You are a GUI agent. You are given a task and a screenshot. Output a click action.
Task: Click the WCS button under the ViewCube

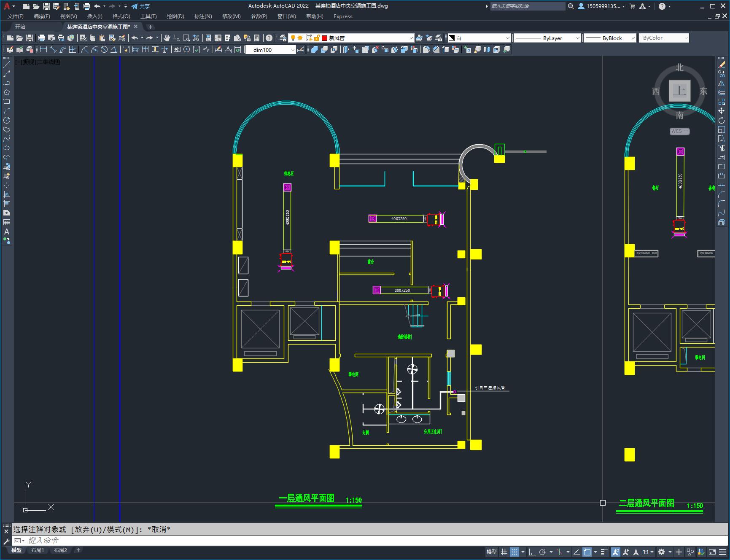click(679, 131)
